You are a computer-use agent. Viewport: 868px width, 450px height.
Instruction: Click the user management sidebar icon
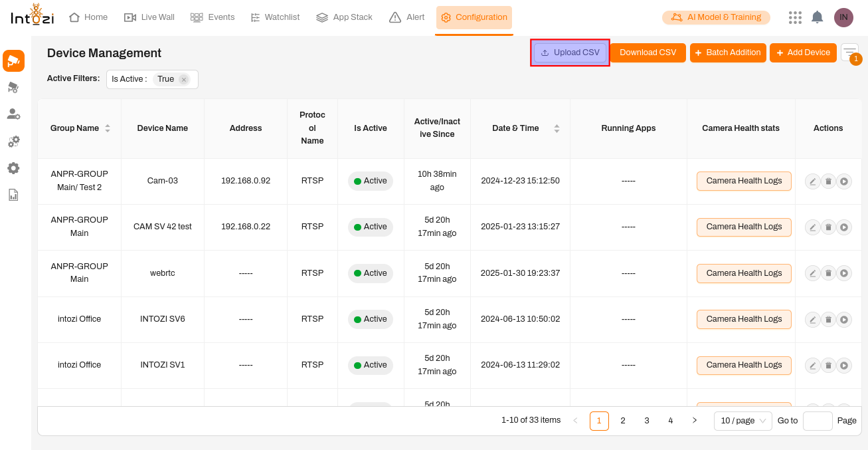click(x=13, y=114)
